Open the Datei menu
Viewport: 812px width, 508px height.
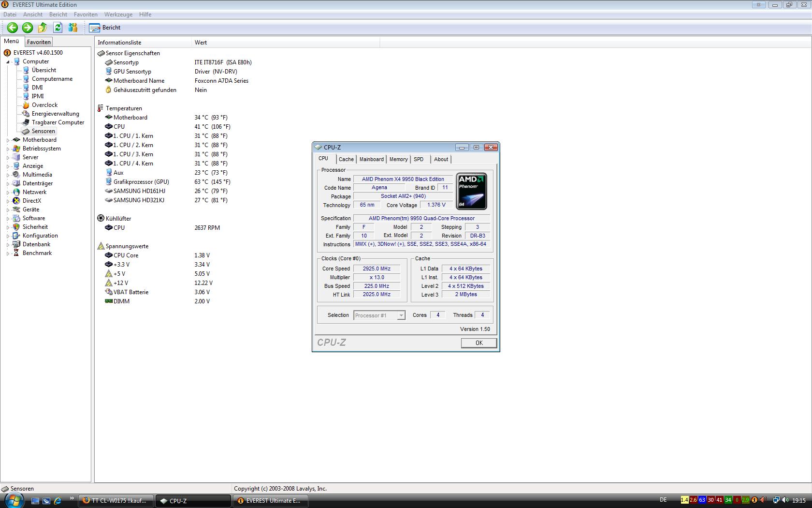(10, 15)
